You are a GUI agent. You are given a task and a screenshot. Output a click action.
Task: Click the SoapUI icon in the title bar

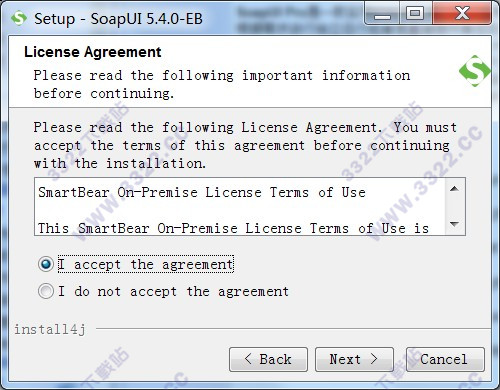click(19, 18)
